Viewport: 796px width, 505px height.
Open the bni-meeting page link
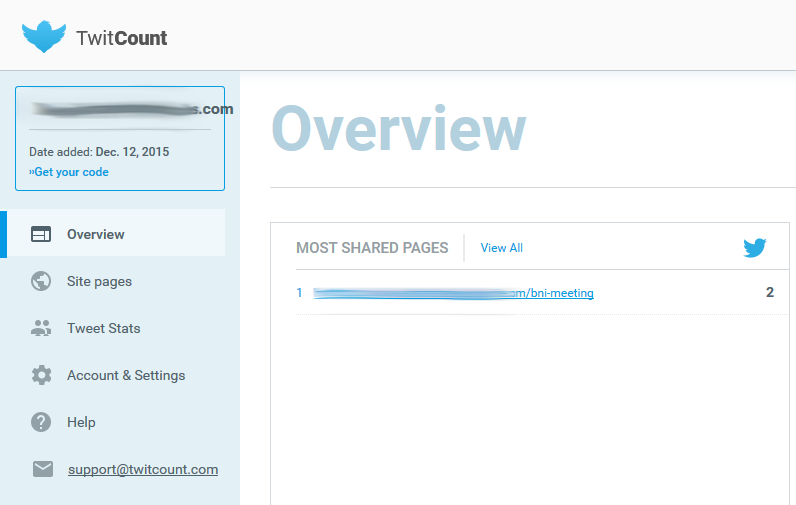coord(453,293)
